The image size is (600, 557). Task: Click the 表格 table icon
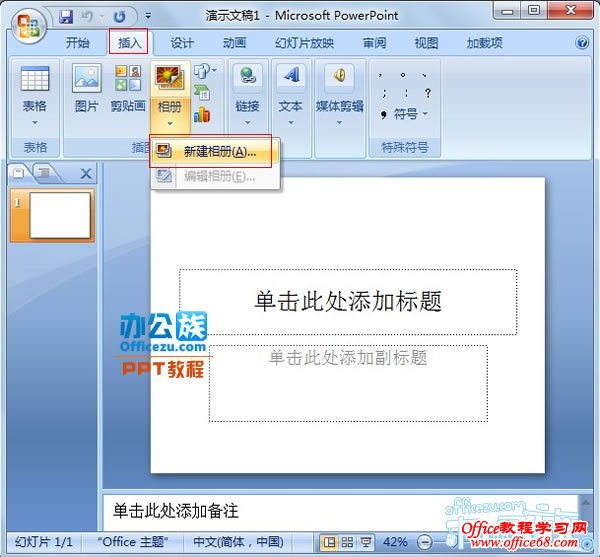point(35,78)
